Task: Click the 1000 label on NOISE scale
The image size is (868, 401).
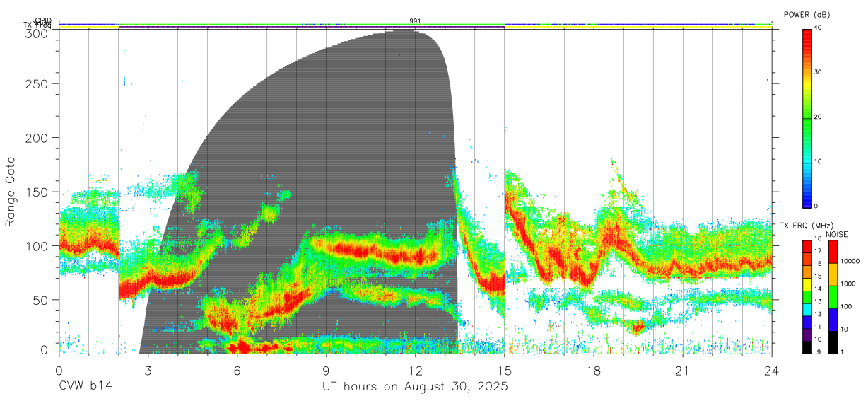Action: pos(848,284)
